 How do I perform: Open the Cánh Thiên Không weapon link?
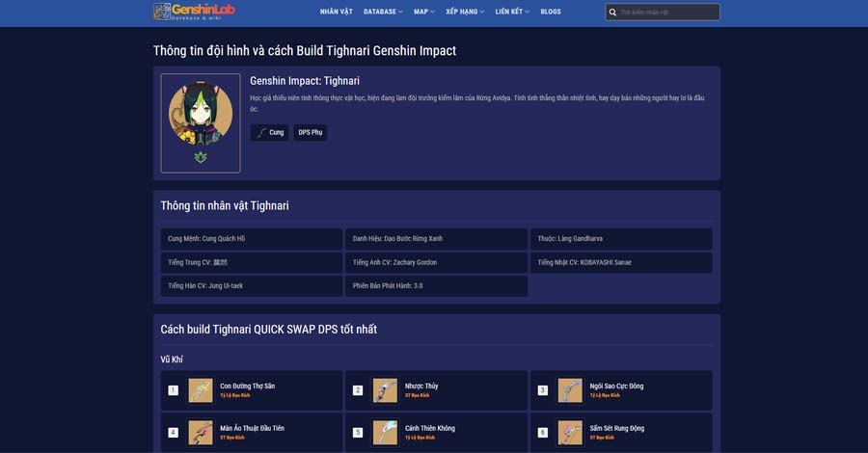[x=429, y=428]
